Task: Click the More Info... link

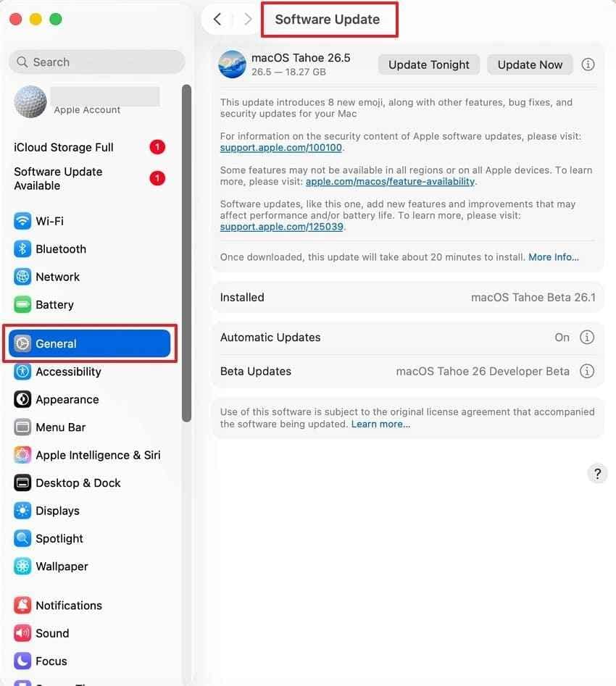Action: point(554,257)
